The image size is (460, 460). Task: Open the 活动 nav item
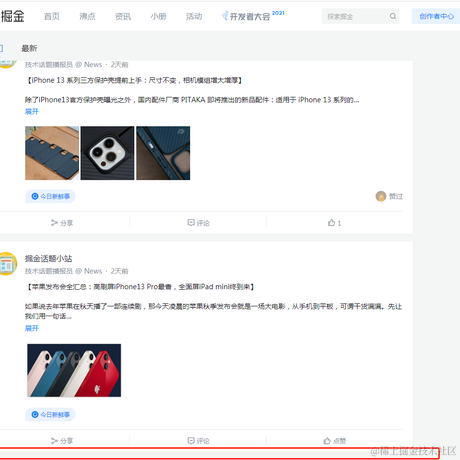click(x=194, y=16)
